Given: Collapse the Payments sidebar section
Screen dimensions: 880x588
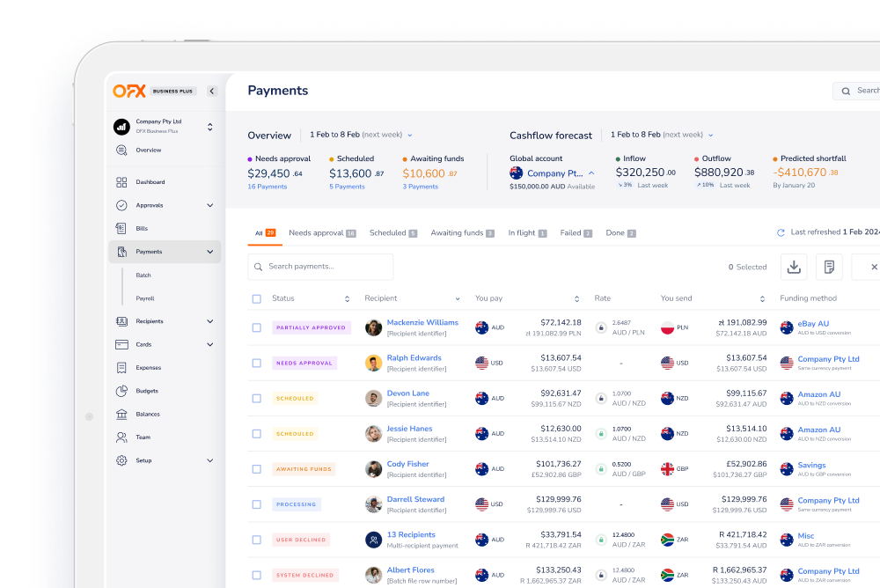Looking at the screenshot, I should click(x=209, y=251).
